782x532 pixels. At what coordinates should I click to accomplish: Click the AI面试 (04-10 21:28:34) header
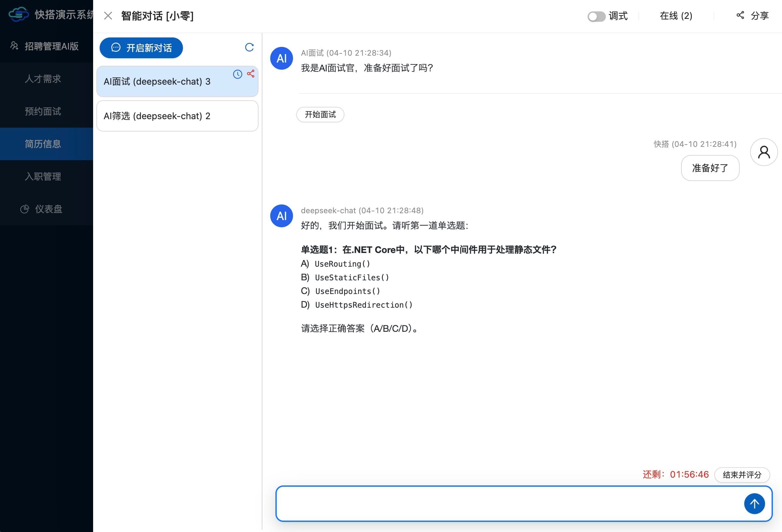pos(346,53)
